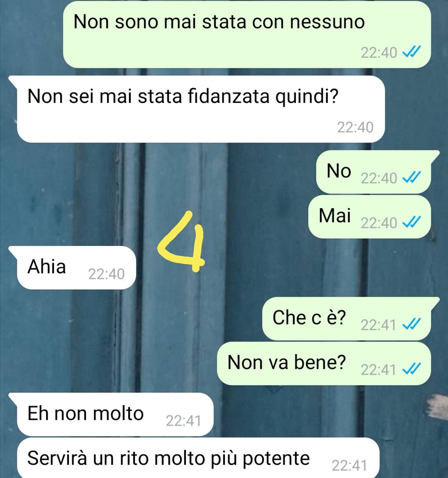Viewport: 448px width, 478px height.
Task: Tap 22:40 timestamp on 'fidanzata quindi?' message
Action: tap(355, 127)
